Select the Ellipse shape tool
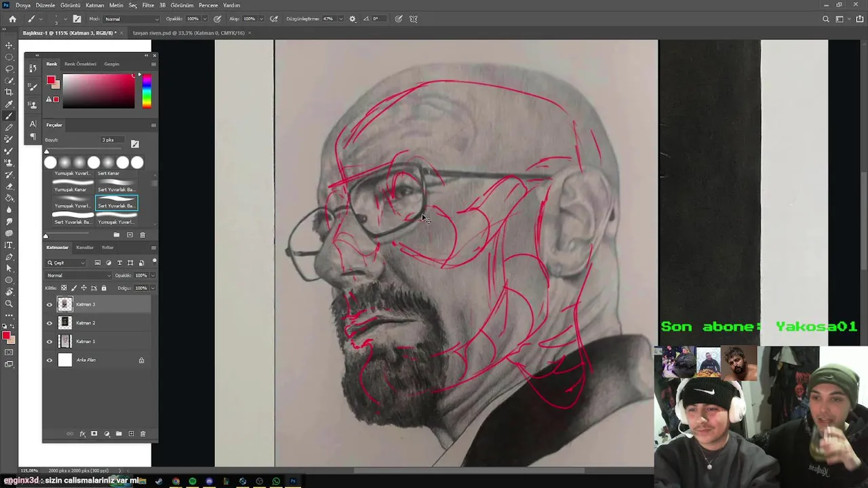The height and width of the screenshot is (488, 868). (9, 280)
